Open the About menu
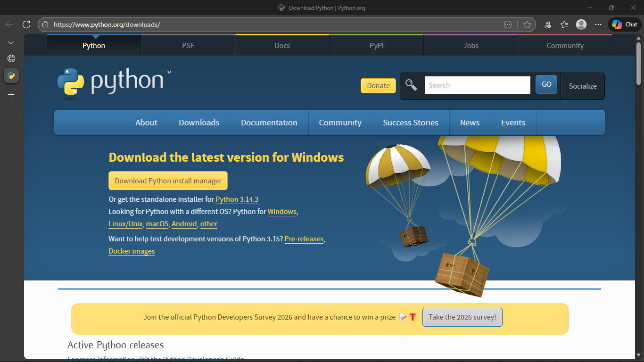Image resolution: width=644 pixels, height=362 pixels. [x=146, y=123]
